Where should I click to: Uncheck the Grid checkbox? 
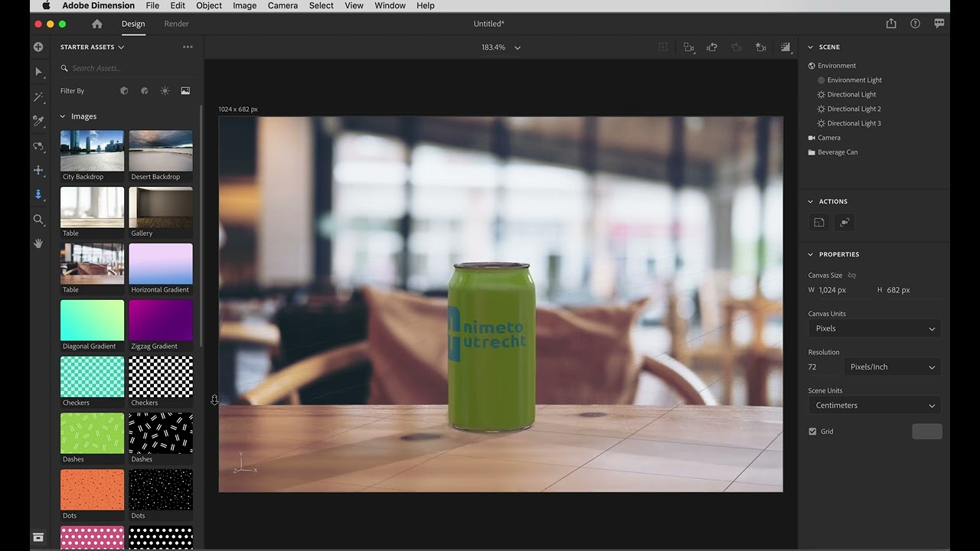812,432
